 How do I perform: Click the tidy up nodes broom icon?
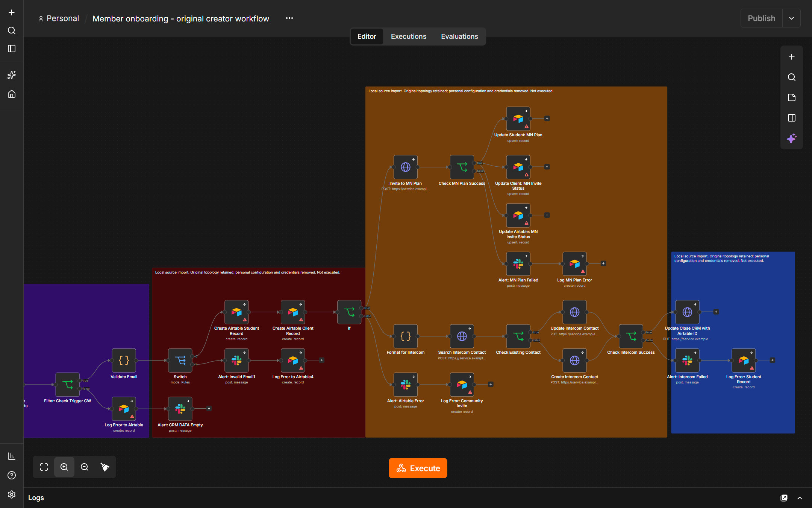tap(105, 467)
